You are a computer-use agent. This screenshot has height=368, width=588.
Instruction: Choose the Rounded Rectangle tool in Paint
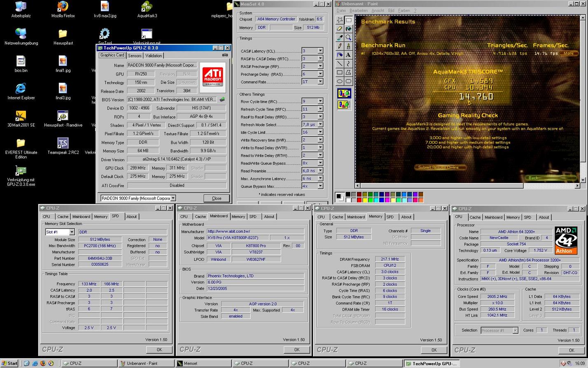[x=348, y=81]
